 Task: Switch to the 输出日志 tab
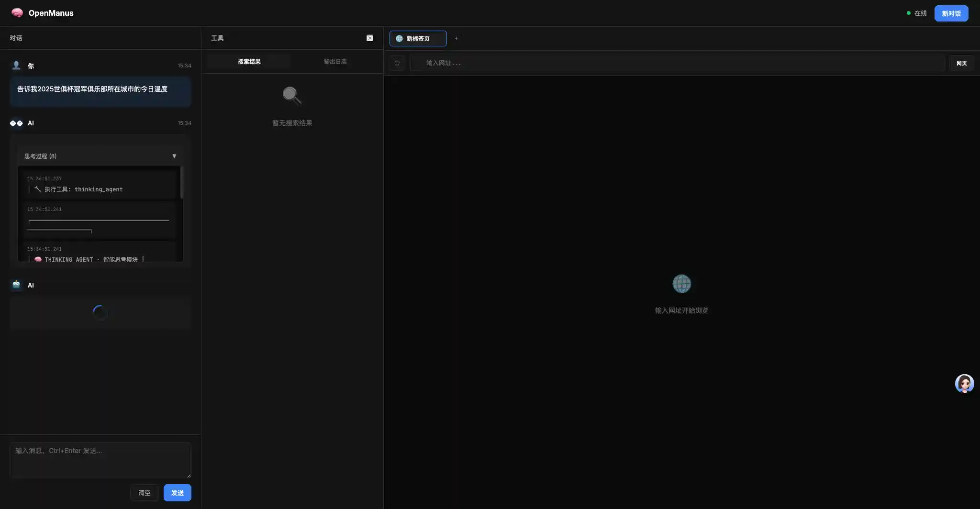coord(335,61)
